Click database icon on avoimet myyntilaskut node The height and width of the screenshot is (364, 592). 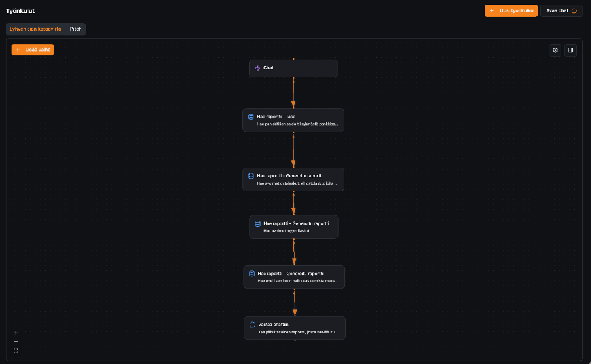click(x=257, y=223)
